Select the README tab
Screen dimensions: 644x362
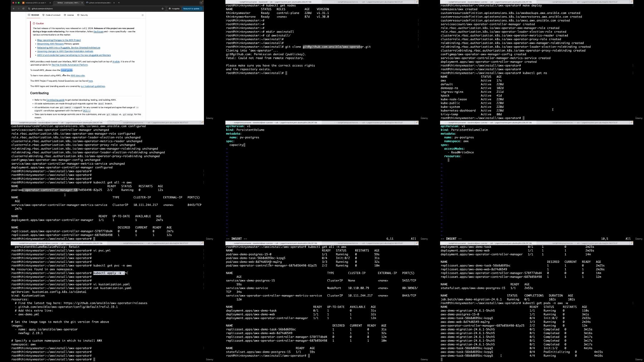(34, 15)
